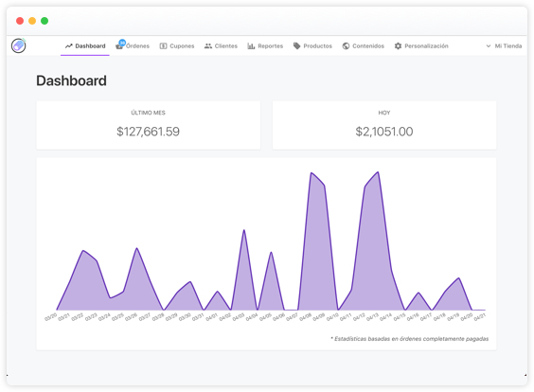Click the chart peak near 04/08
This screenshot has height=392, width=534.
pyautogui.click(x=311, y=173)
